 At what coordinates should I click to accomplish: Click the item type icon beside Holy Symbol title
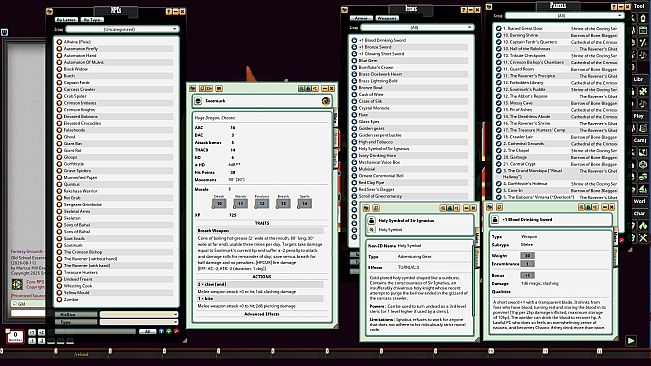point(372,221)
